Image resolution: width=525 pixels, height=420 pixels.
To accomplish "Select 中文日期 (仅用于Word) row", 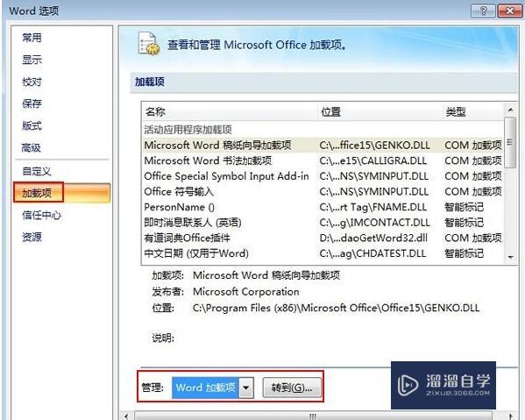I will 323,253.
